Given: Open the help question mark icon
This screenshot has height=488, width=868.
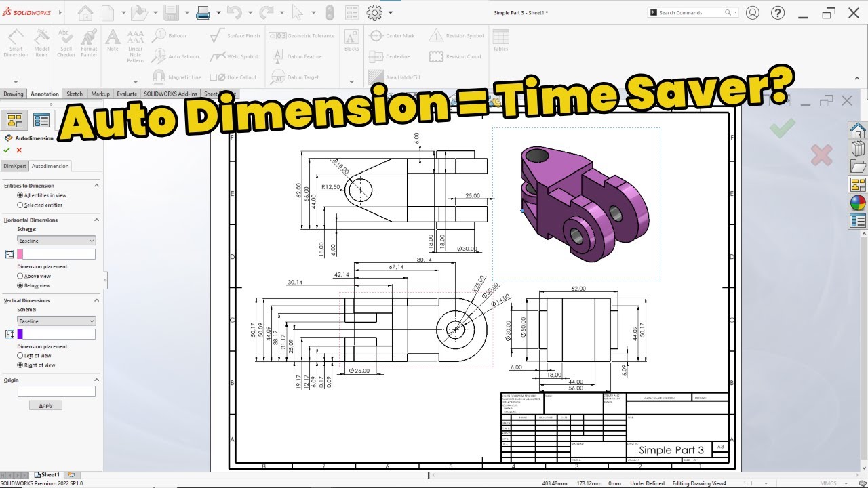Looking at the screenshot, I should click(778, 12).
